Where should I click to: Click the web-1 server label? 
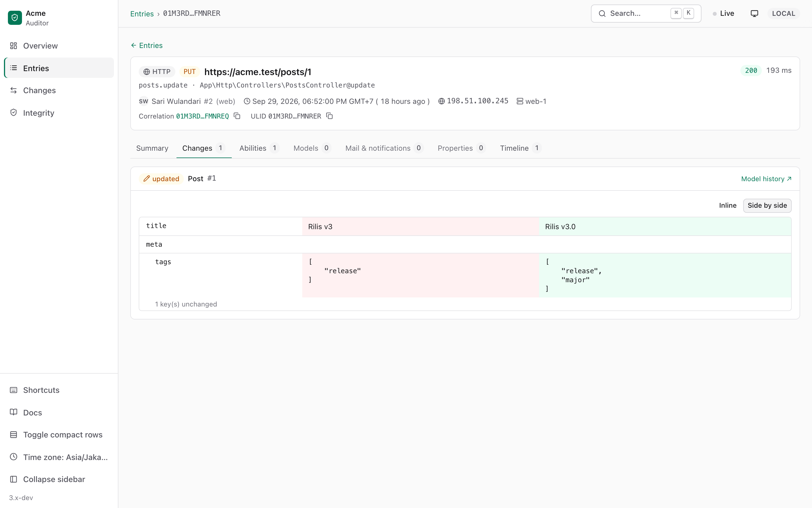point(535,101)
